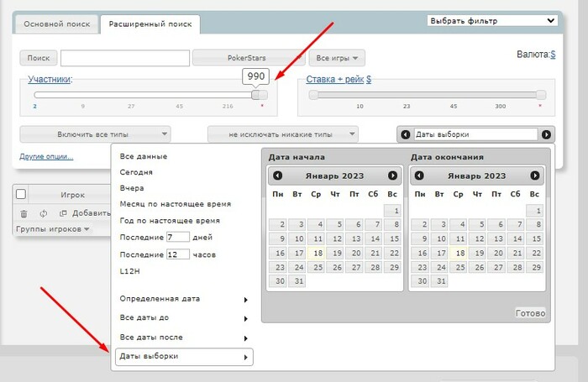The image size is (588, 382).
Task: Choose Все данные from date menu
Action: click(x=144, y=156)
